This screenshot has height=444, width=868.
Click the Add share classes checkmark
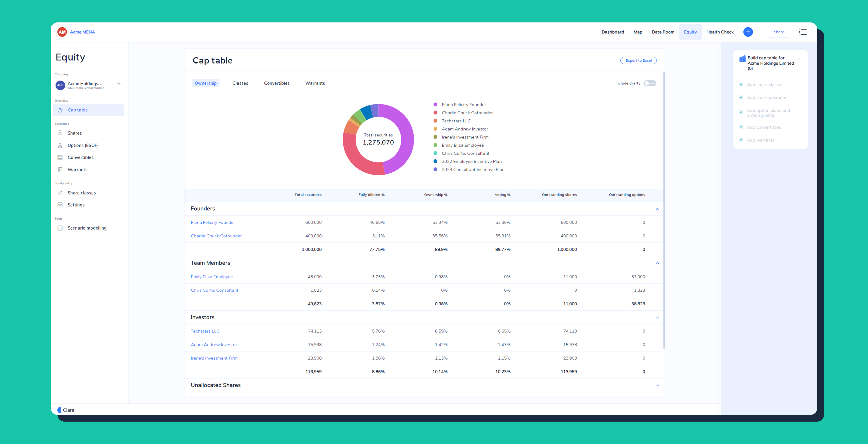point(741,84)
